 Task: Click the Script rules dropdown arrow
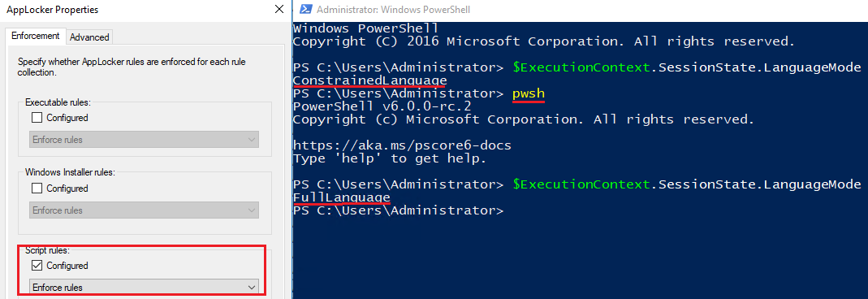click(252, 288)
